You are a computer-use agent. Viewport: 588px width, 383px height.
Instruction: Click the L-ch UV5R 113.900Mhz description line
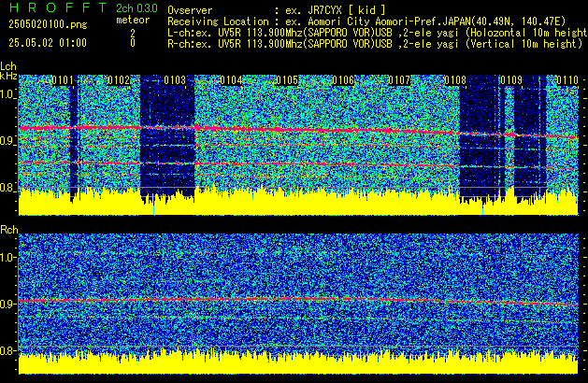[378, 33]
